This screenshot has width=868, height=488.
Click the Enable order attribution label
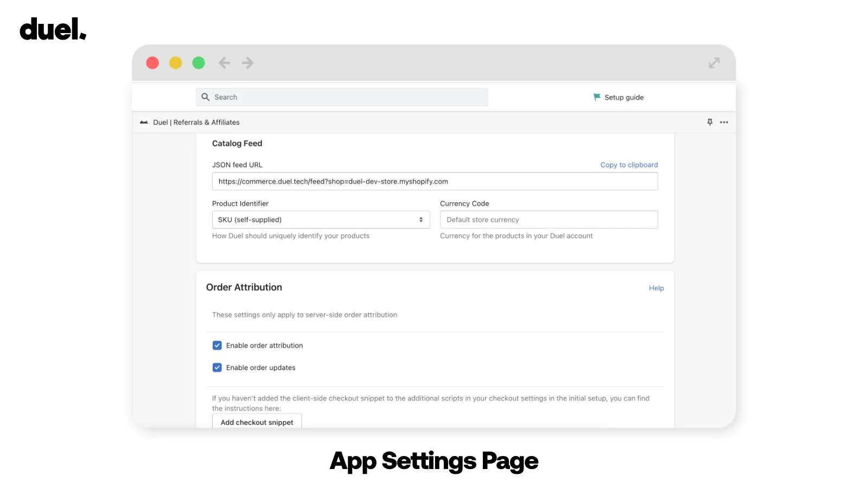[265, 345]
